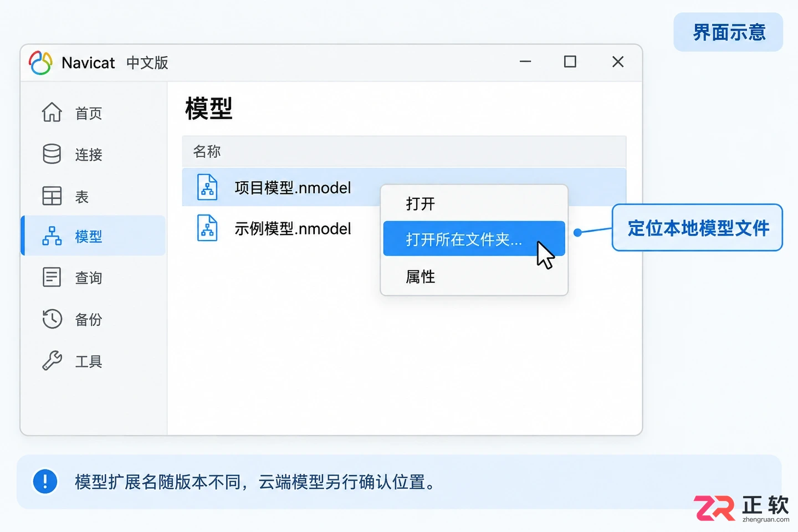Click the file icon of 示例模型.nmodel
Viewport: 798px width, 532px height.
(x=207, y=228)
